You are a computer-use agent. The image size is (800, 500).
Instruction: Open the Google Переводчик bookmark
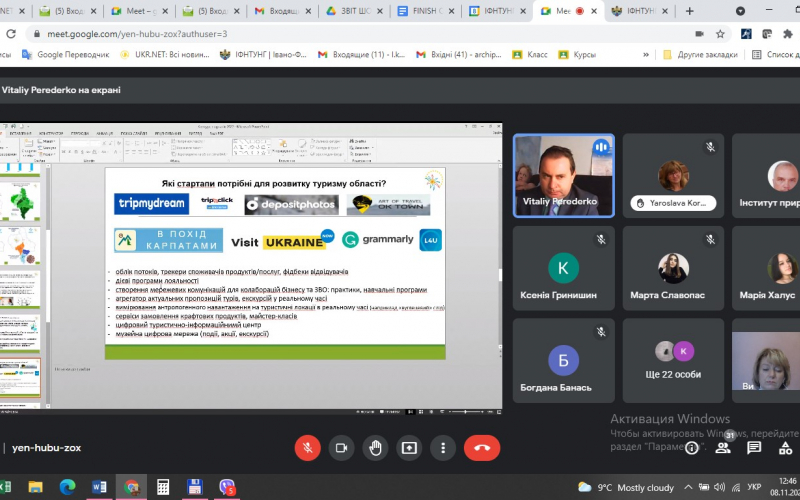click(x=66, y=55)
